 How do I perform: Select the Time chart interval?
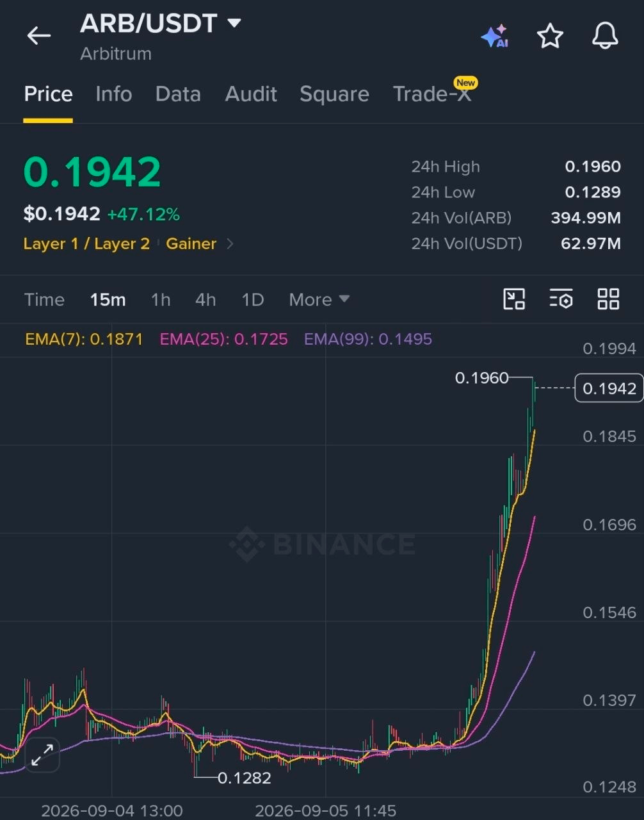tap(44, 300)
